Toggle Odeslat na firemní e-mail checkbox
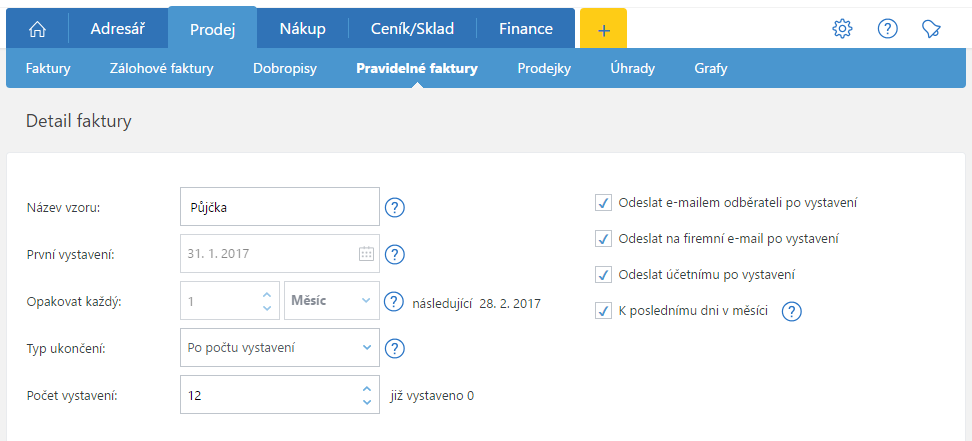Screen dimensions: 972x441 (603, 239)
